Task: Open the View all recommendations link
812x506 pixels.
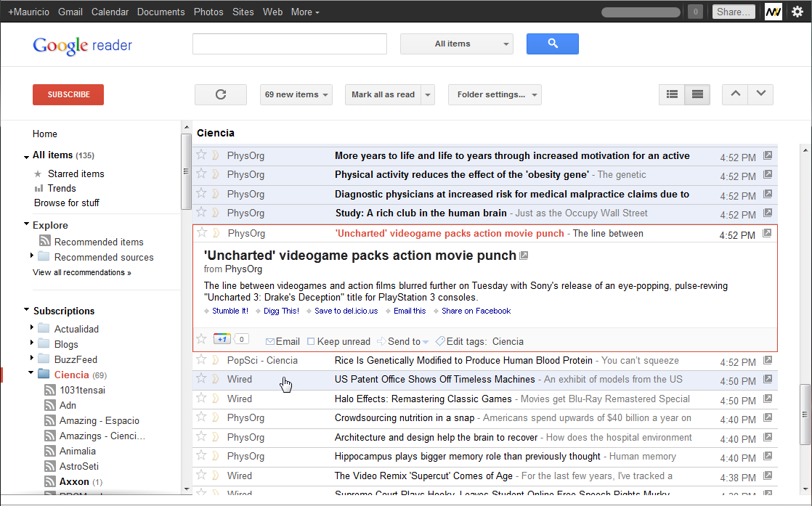Action: 81,272
